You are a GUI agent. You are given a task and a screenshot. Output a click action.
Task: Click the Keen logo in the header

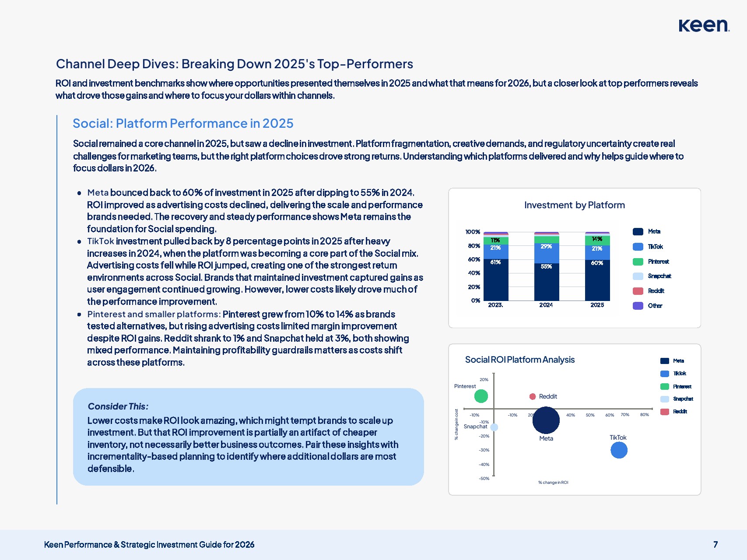click(x=703, y=25)
